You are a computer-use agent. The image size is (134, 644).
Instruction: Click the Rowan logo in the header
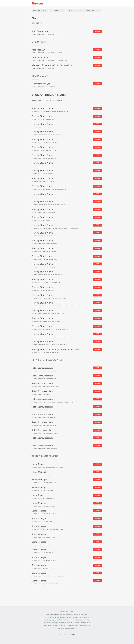pos(38,3)
